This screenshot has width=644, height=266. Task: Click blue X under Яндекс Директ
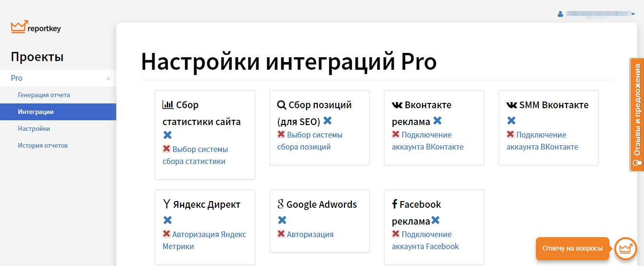167,220
